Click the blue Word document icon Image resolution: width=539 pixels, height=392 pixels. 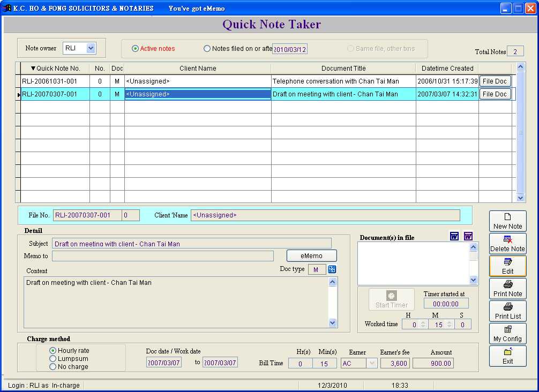pos(454,236)
